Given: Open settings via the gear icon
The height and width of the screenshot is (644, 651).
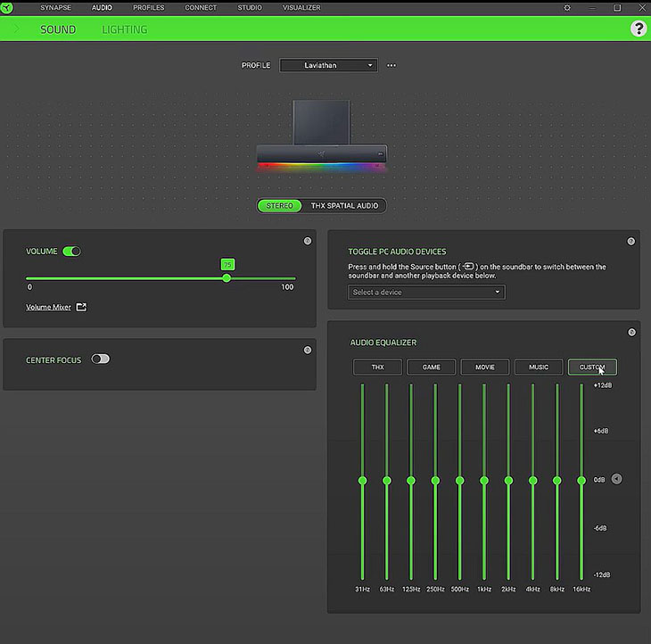Looking at the screenshot, I should click(567, 8).
